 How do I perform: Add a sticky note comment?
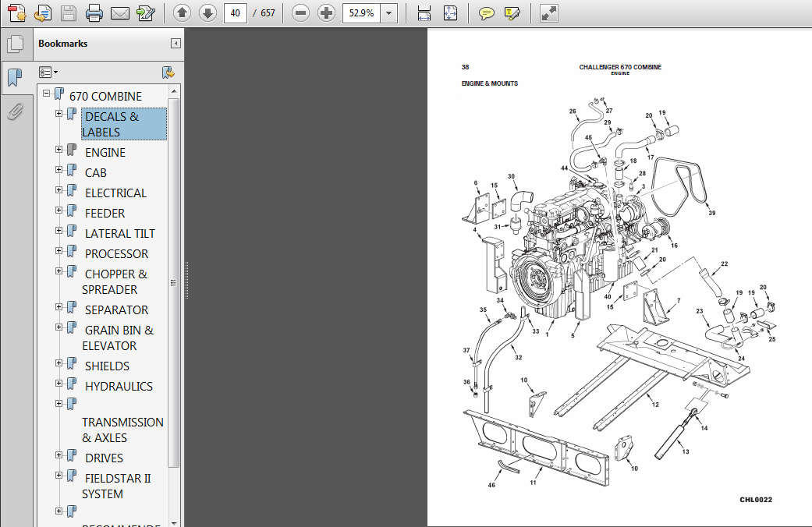point(487,12)
